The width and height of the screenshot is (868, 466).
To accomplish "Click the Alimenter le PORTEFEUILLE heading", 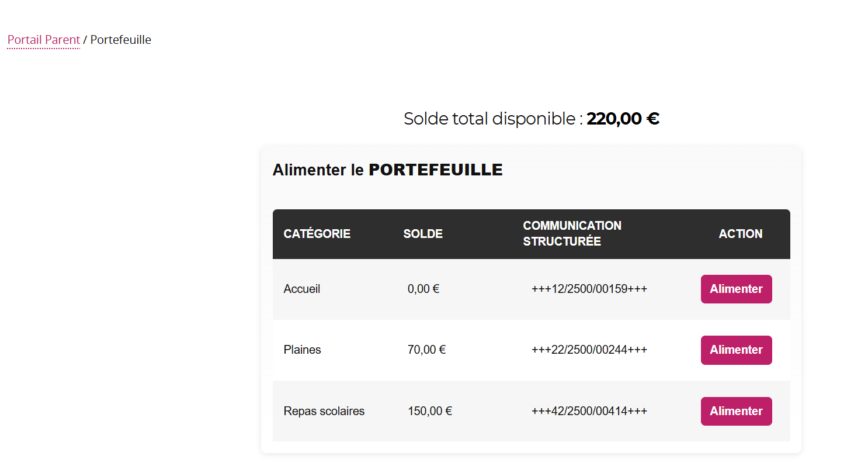I will (x=387, y=170).
